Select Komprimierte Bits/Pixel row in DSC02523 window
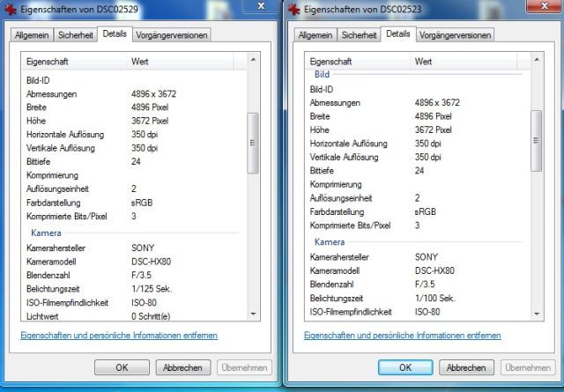 pyautogui.click(x=418, y=226)
